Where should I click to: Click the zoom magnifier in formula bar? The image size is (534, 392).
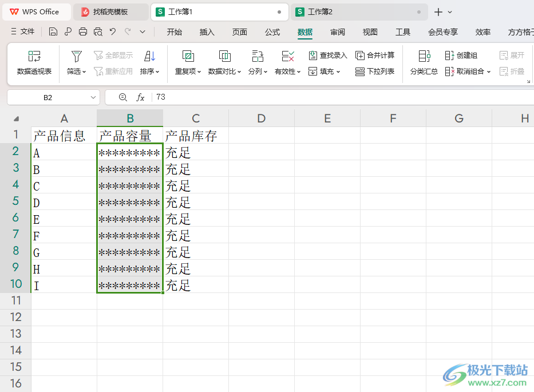tap(123, 97)
